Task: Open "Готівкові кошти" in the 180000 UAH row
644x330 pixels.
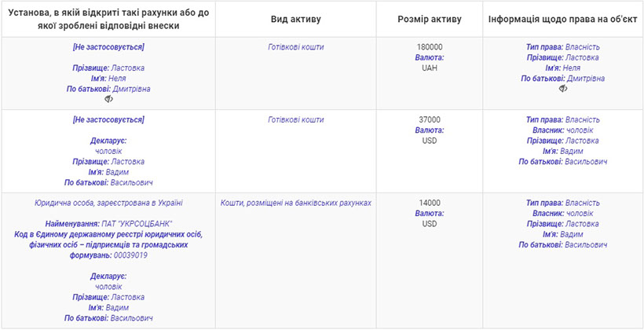Action: (295, 47)
